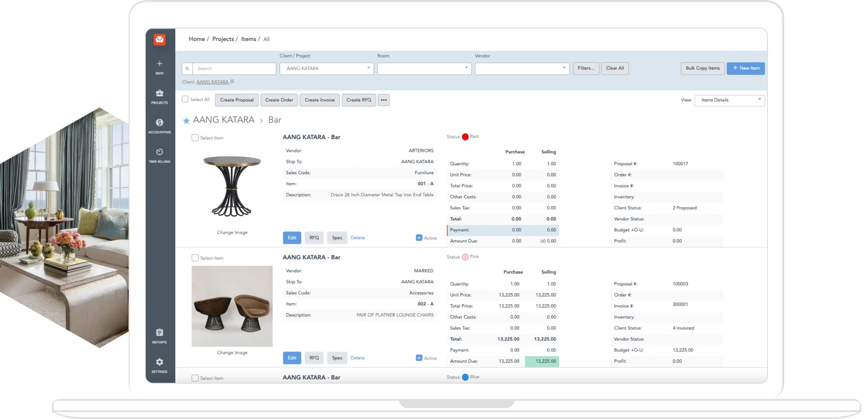Viewport: 868px width, 419px height.
Task: Go to Projects in the breadcrumb
Action: tap(222, 39)
